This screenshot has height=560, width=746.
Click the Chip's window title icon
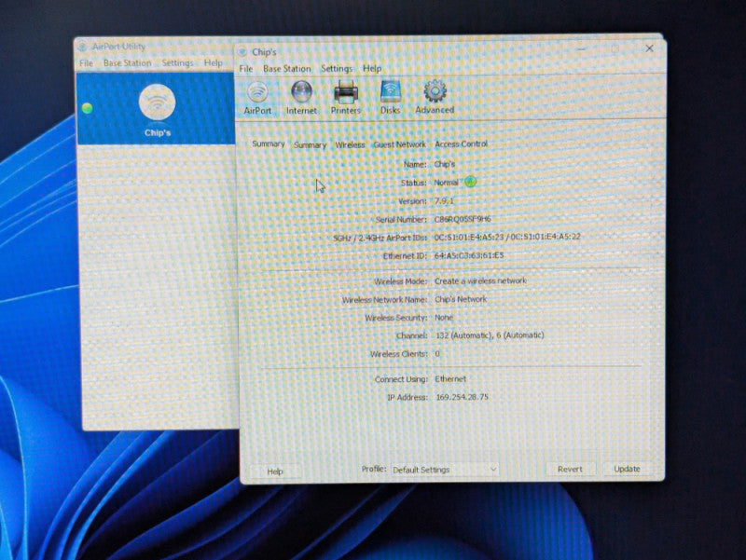coord(242,52)
